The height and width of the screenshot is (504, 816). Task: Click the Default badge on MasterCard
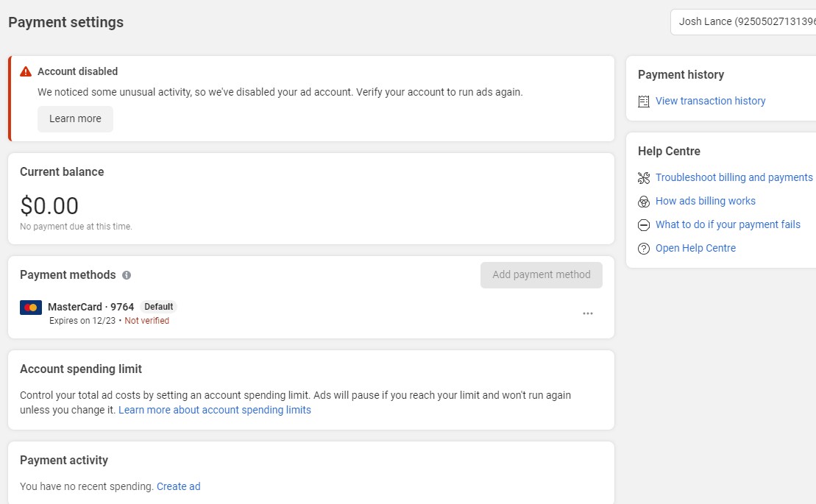tap(159, 307)
